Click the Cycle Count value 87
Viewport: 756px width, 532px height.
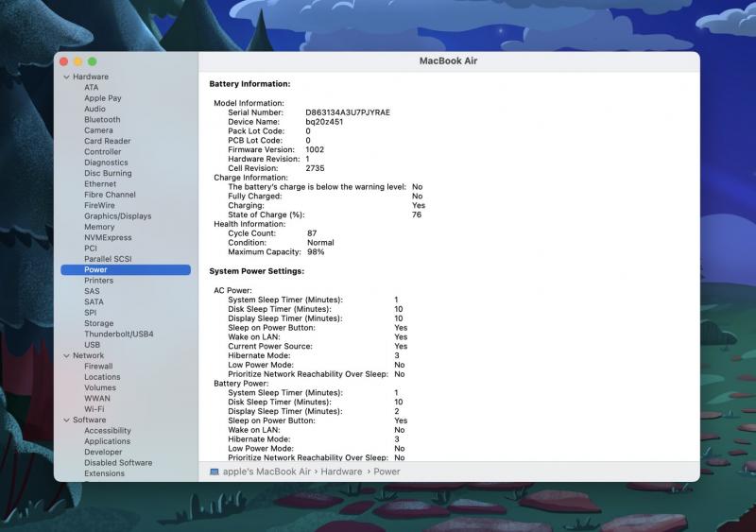[x=312, y=233]
